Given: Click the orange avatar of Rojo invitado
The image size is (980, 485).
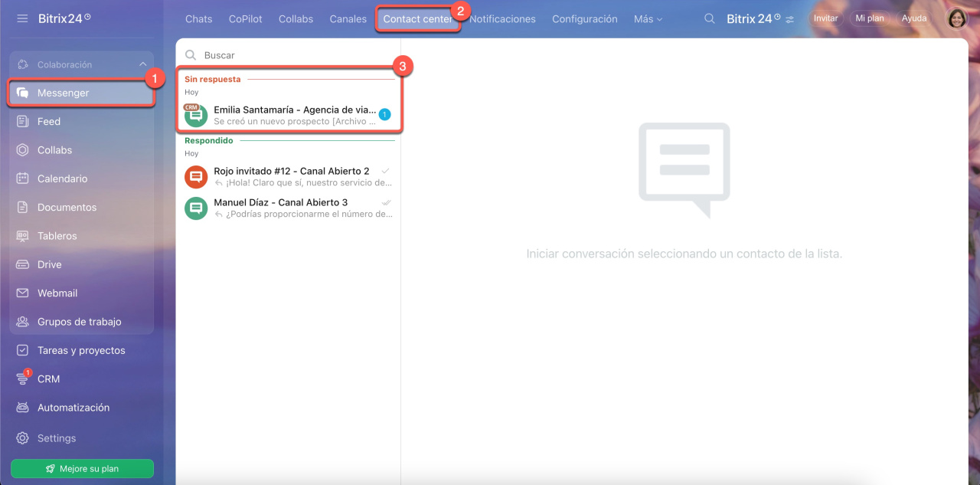Looking at the screenshot, I should coord(196,177).
